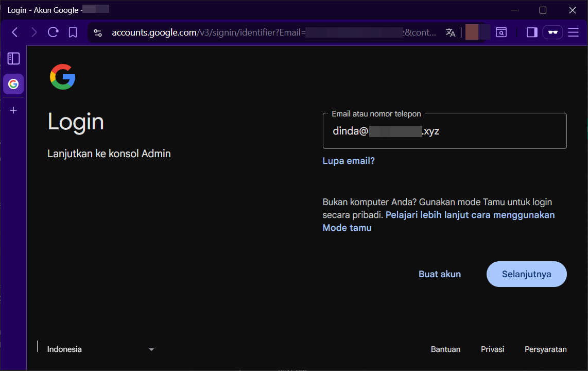Go back with the browser back arrow
Viewport: 588px width, 371px height.
tap(15, 32)
